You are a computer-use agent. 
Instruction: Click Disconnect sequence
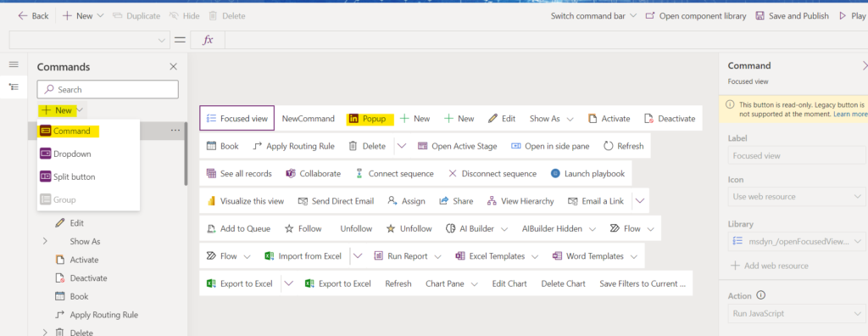click(492, 174)
